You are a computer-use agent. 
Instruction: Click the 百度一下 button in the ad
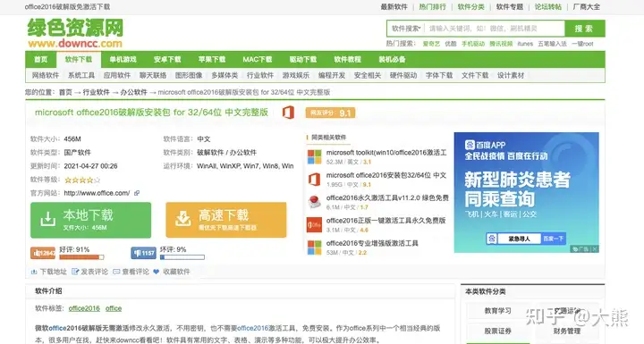tap(554, 239)
